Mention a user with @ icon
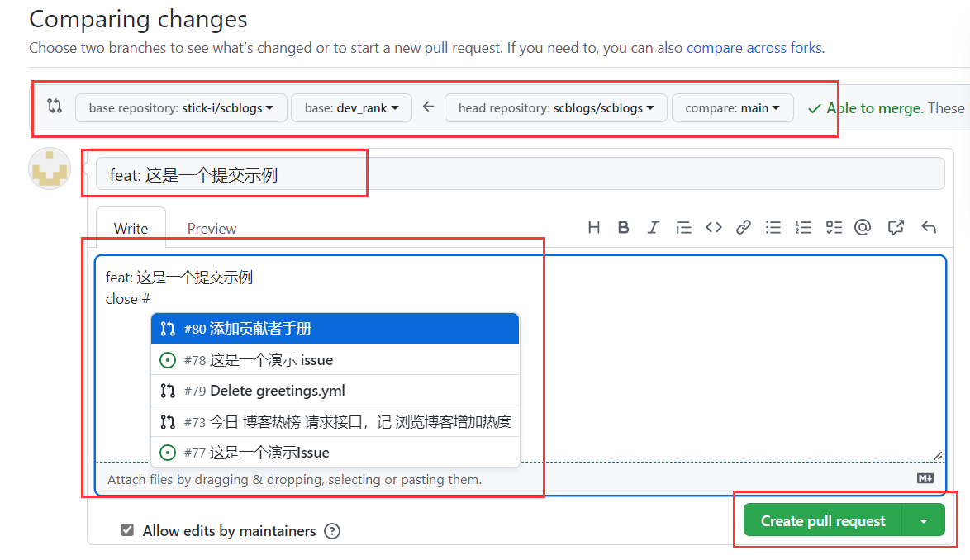970x560 pixels. point(863,228)
